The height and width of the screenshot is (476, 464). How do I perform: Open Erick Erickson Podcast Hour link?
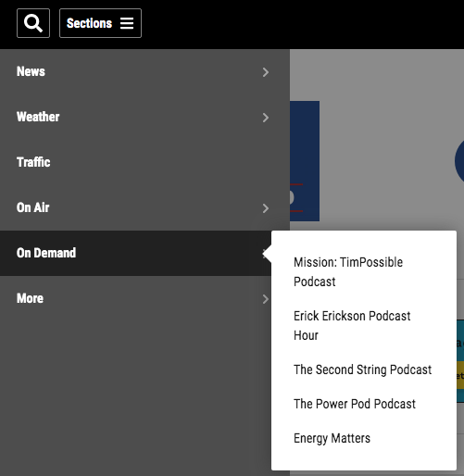pos(352,326)
